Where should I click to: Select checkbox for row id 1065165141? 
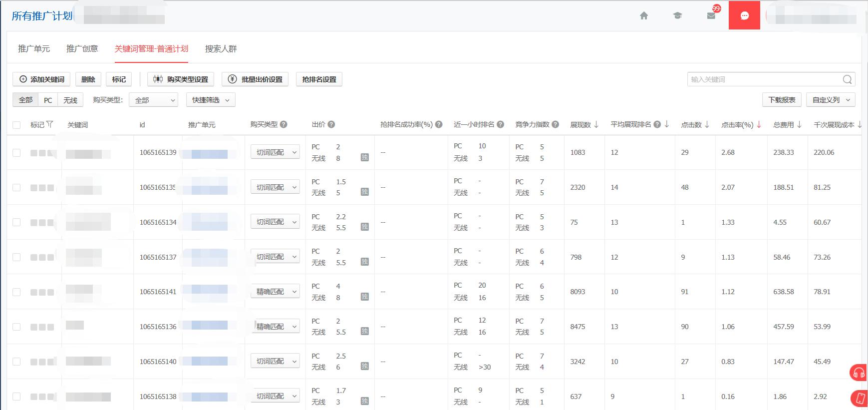pos(16,292)
